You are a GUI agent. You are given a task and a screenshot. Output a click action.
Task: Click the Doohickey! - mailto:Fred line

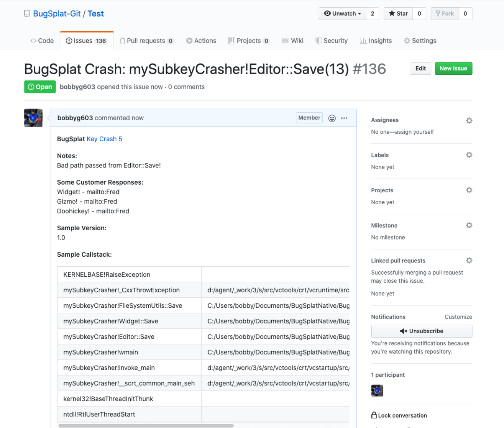[93, 211]
